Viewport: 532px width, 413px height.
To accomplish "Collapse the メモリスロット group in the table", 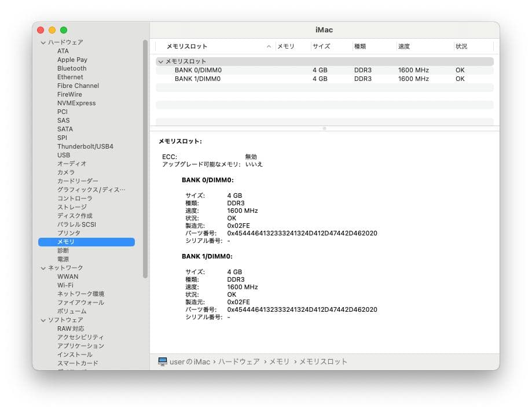I will [160, 61].
